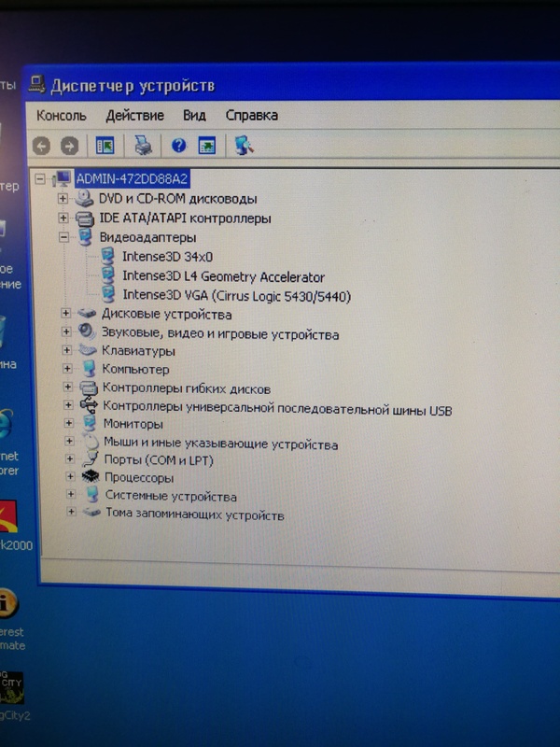Viewport: 560px width, 747px height.
Task: Expand DVD и CD-ROM дисководы
Action: pyautogui.click(x=63, y=198)
